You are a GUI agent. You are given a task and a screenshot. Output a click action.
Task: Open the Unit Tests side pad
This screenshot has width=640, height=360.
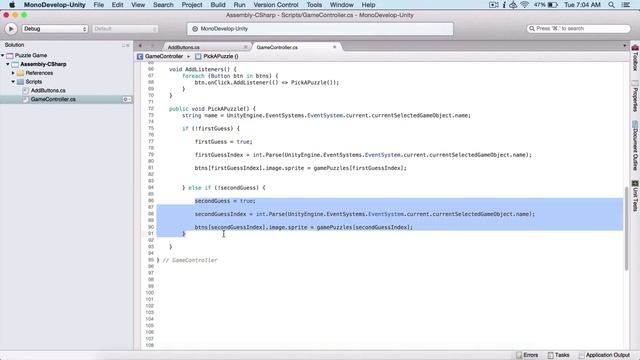coord(635,196)
